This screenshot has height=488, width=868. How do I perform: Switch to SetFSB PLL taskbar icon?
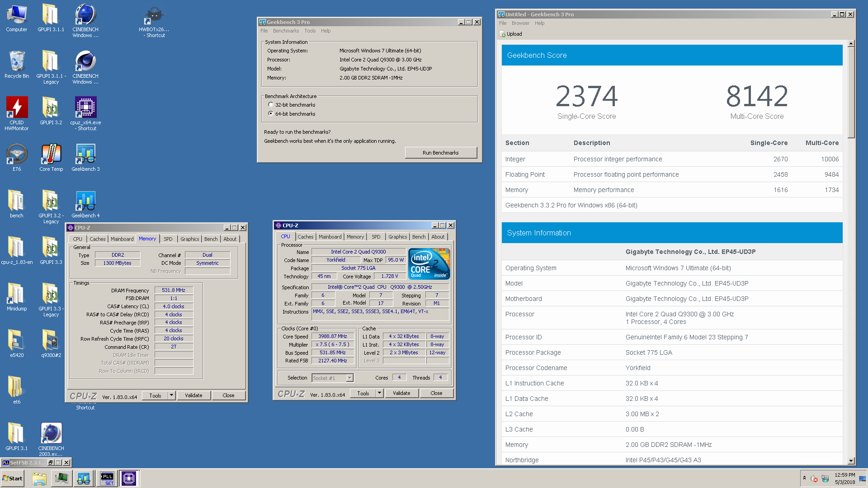[107, 479]
